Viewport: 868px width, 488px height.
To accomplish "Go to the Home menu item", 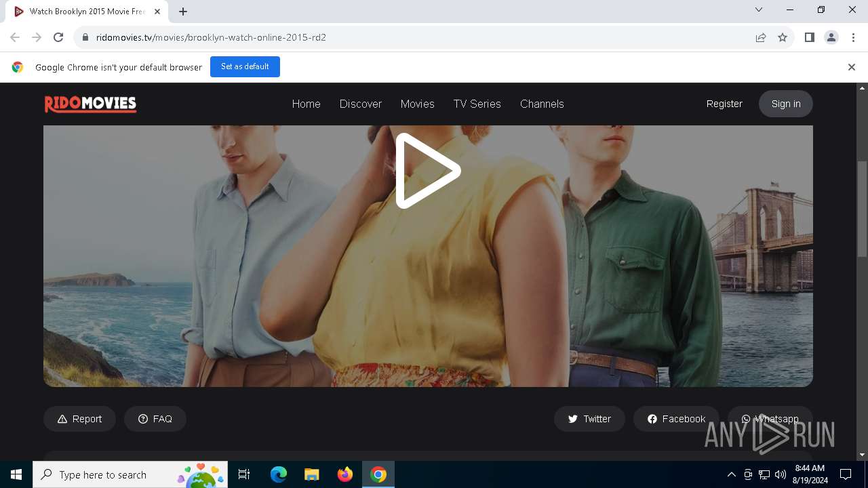I will click(306, 104).
